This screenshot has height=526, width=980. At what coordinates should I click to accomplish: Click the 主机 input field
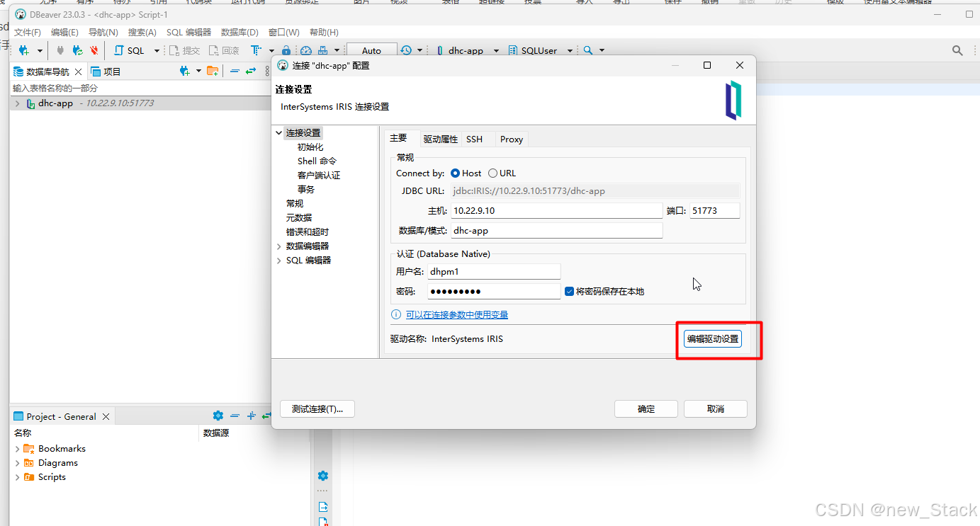pos(556,211)
